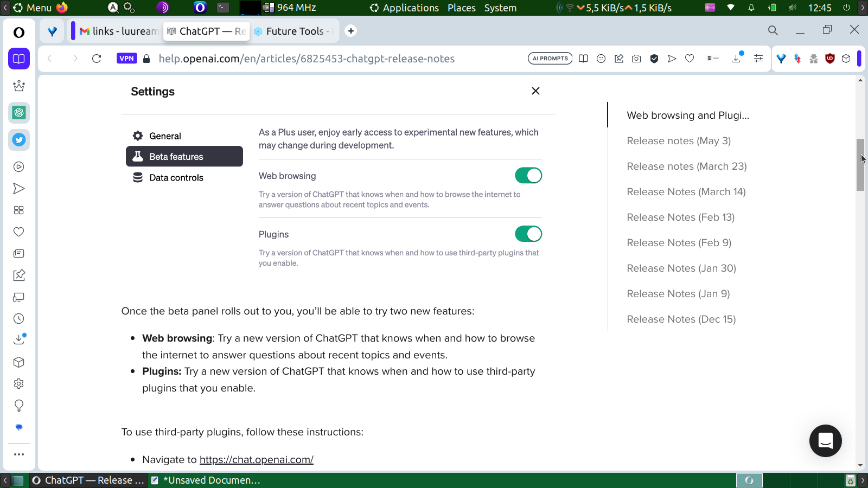The height and width of the screenshot is (488, 868).
Task: Take a snapshot with camera icon
Action: [x=636, y=59]
